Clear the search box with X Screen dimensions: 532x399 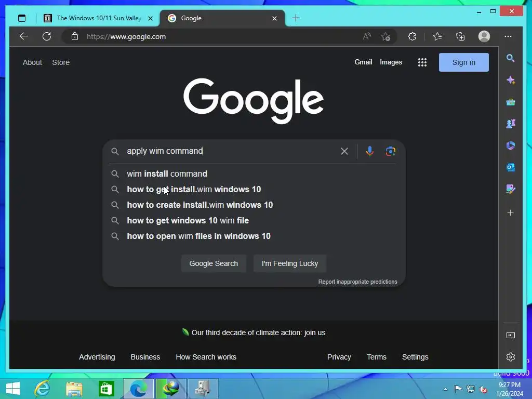click(344, 151)
